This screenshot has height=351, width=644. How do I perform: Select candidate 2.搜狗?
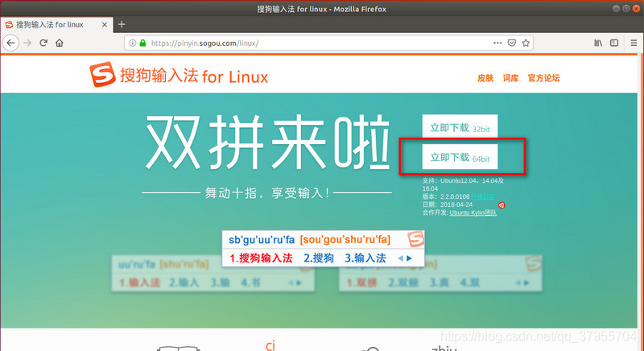[319, 258]
